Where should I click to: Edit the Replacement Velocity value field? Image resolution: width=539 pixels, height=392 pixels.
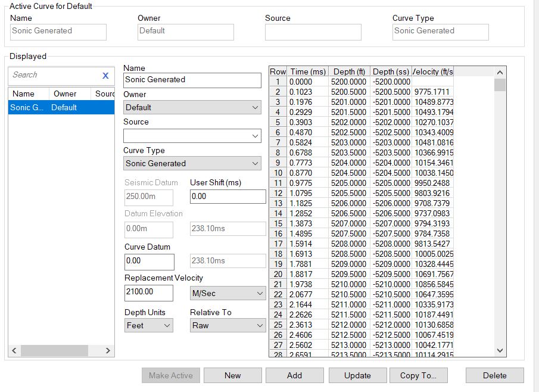coord(148,293)
